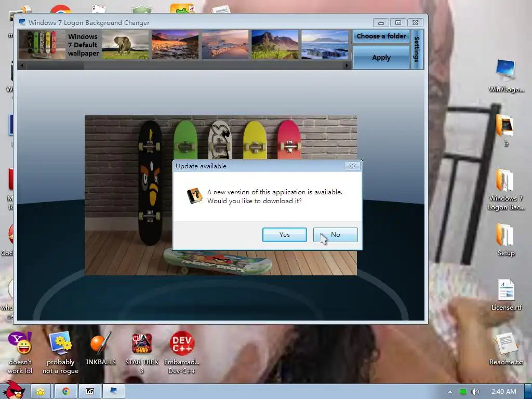Click the skateboard preview image
The width and height of the screenshot is (532, 399).
220,195
